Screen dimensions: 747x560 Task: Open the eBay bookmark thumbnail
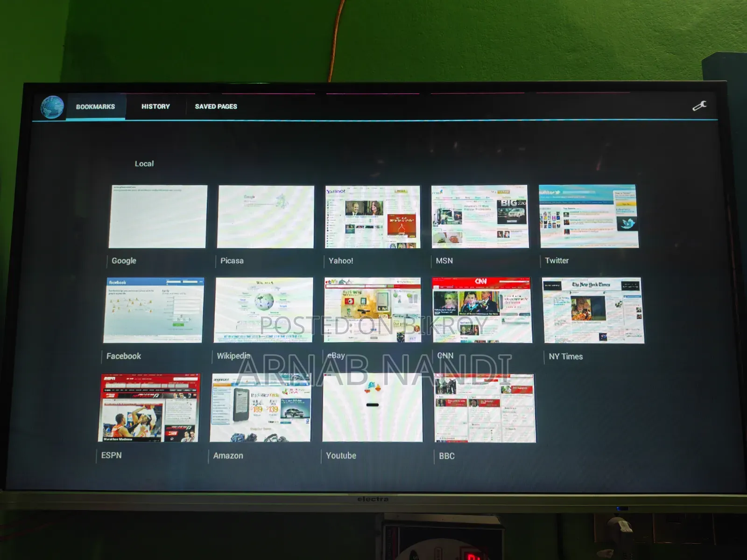pos(372,310)
